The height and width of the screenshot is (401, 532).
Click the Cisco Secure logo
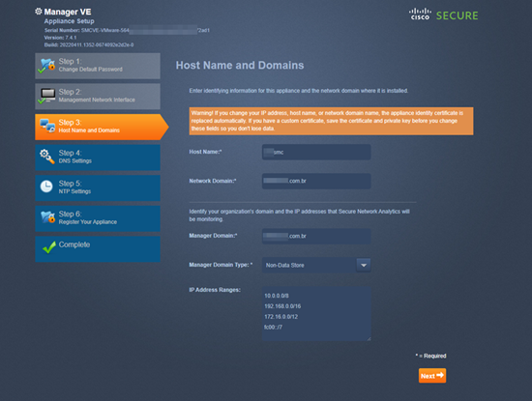444,14
